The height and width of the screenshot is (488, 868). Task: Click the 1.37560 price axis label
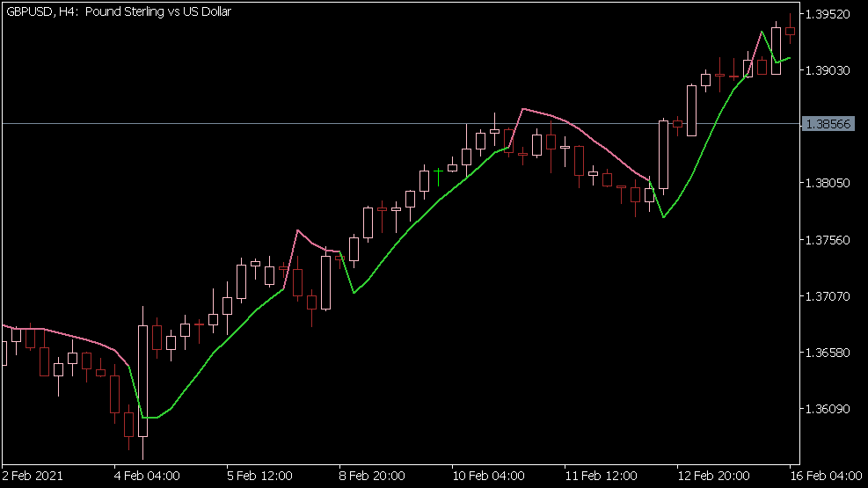tap(828, 240)
